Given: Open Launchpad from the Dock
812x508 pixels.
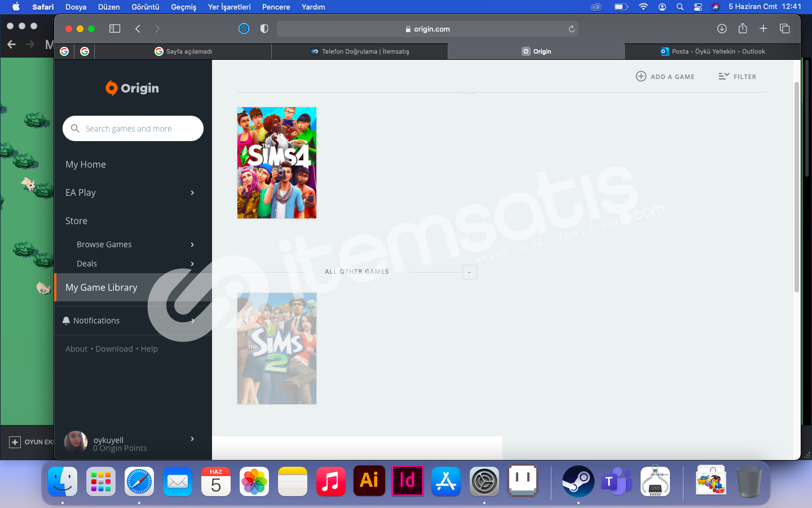Looking at the screenshot, I should 101,481.
